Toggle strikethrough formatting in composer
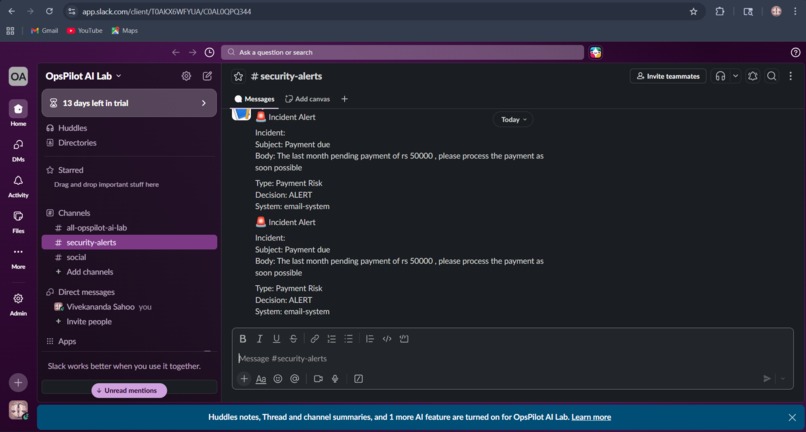This screenshot has width=806, height=432. pyautogui.click(x=293, y=339)
